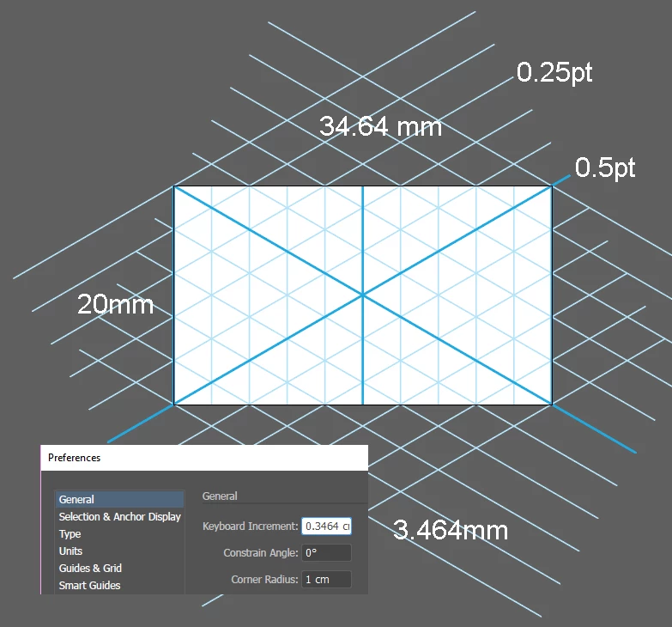Click the 20mm height label
Viewport: 672px width, 627px height.
click(x=115, y=304)
